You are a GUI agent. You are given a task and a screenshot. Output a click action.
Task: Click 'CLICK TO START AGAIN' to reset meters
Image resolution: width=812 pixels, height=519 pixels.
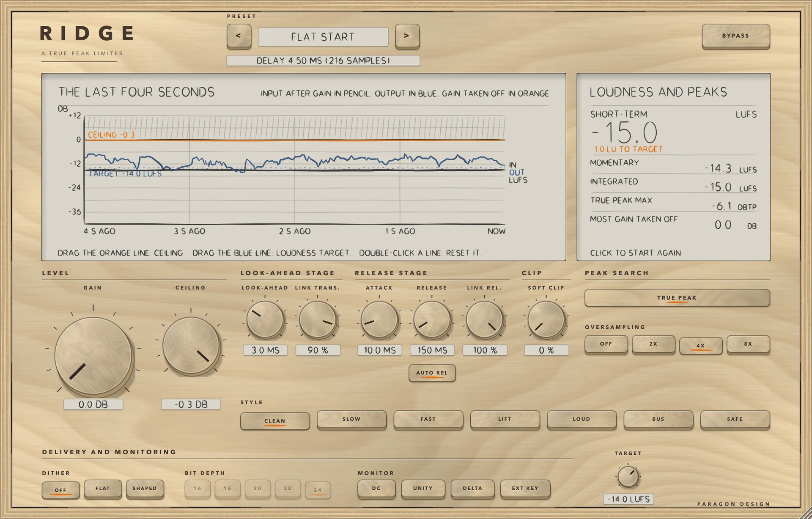tap(636, 253)
